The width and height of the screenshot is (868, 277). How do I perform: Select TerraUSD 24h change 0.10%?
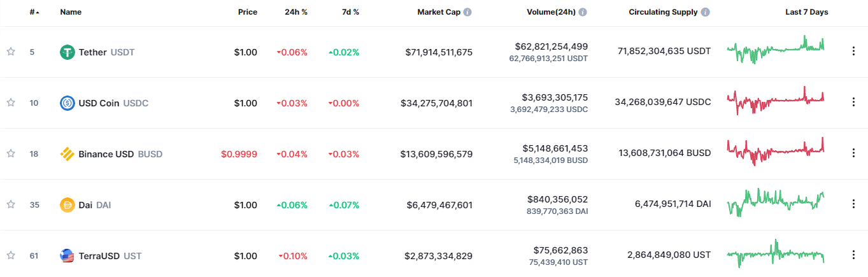click(293, 256)
